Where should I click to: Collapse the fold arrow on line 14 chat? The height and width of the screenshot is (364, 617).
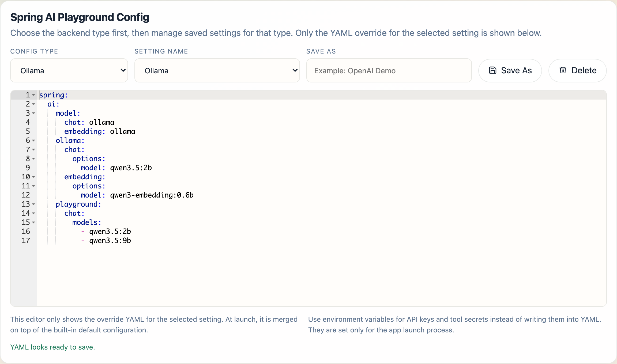pos(33,213)
